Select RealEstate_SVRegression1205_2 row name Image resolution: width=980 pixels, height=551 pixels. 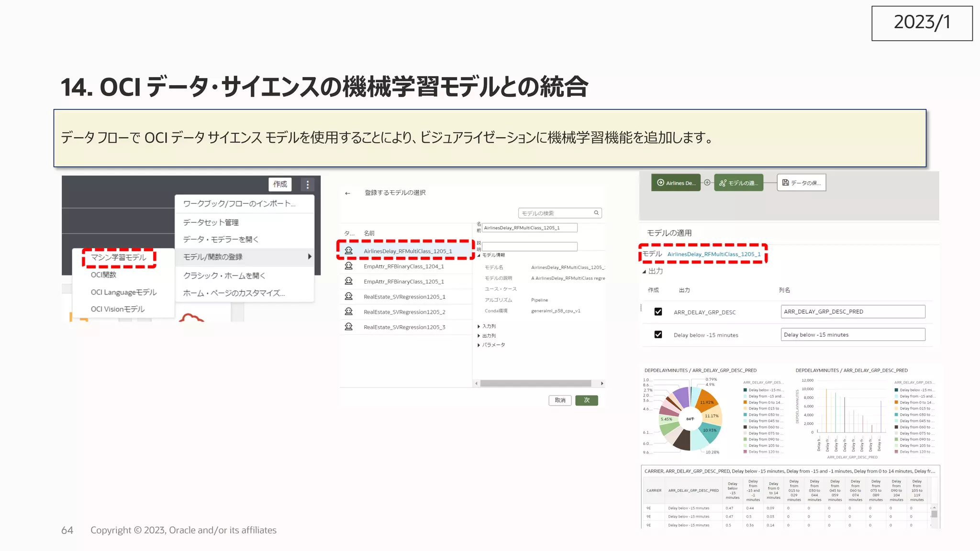tap(404, 312)
